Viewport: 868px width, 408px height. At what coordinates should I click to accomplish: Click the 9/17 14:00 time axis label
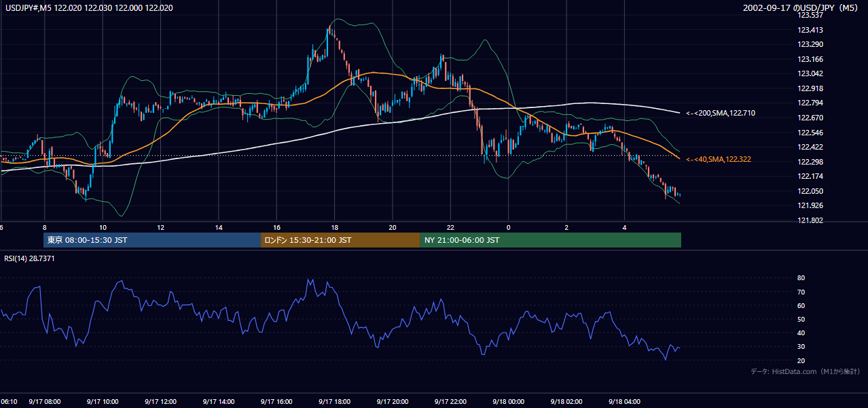(219, 402)
